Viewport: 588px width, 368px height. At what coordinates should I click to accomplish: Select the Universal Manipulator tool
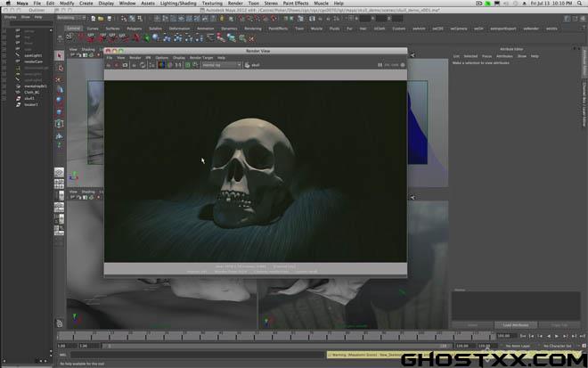[x=60, y=124]
